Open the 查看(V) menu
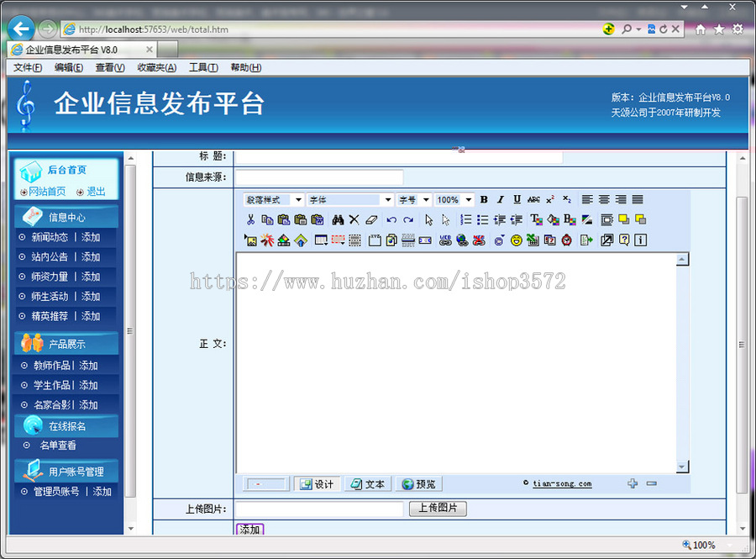Image resolution: width=756 pixels, height=559 pixels. tap(110, 67)
